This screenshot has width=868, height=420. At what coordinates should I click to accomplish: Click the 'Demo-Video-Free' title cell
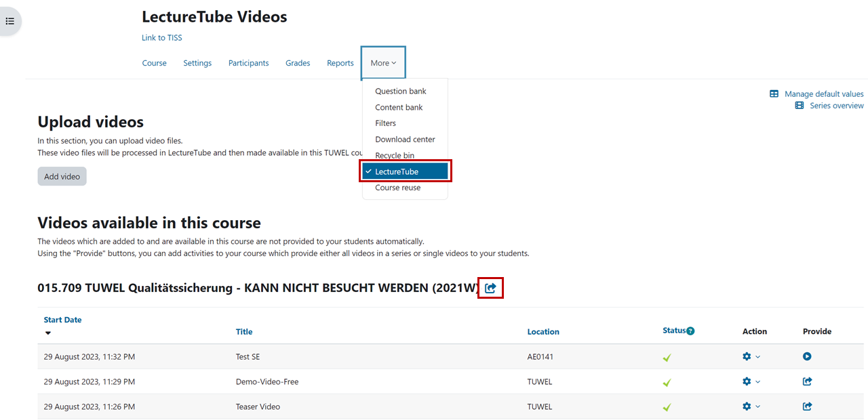coord(267,381)
